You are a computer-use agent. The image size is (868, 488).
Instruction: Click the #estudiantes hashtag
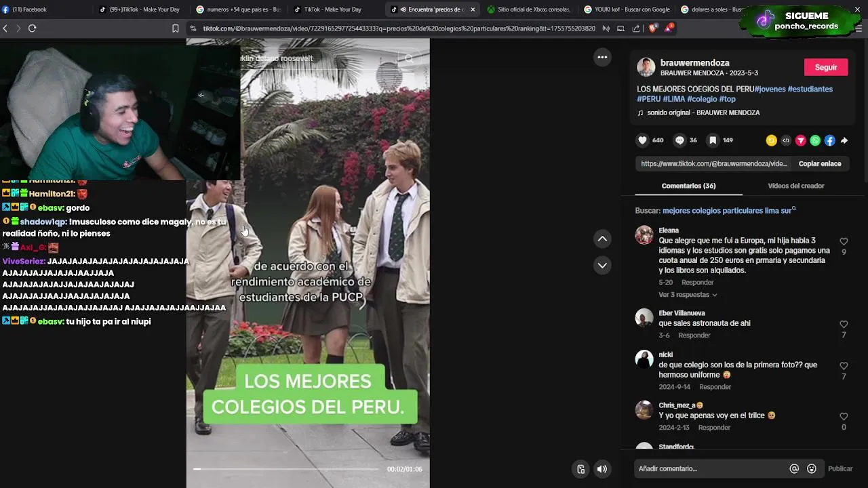pos(810,89)
